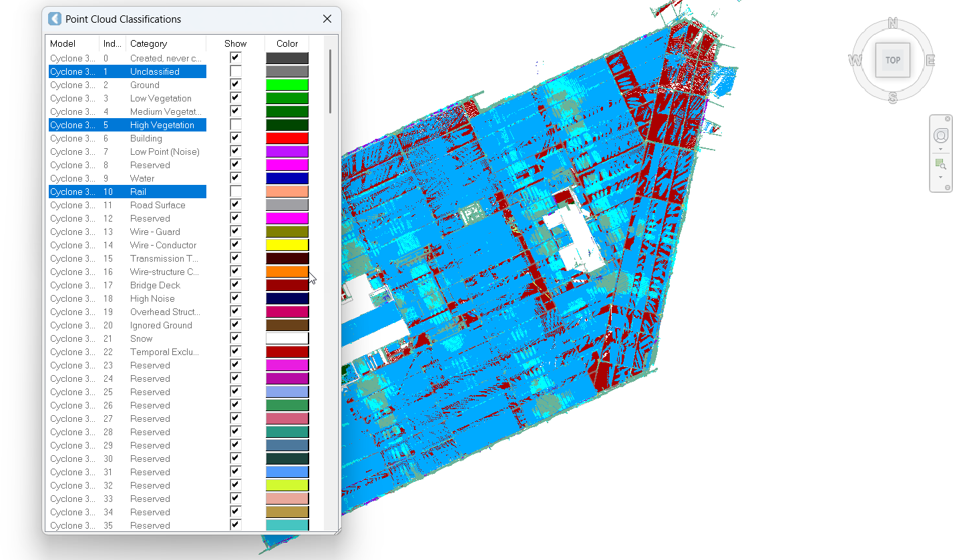Sort list by the Category column header

click(x=148, y=43)
